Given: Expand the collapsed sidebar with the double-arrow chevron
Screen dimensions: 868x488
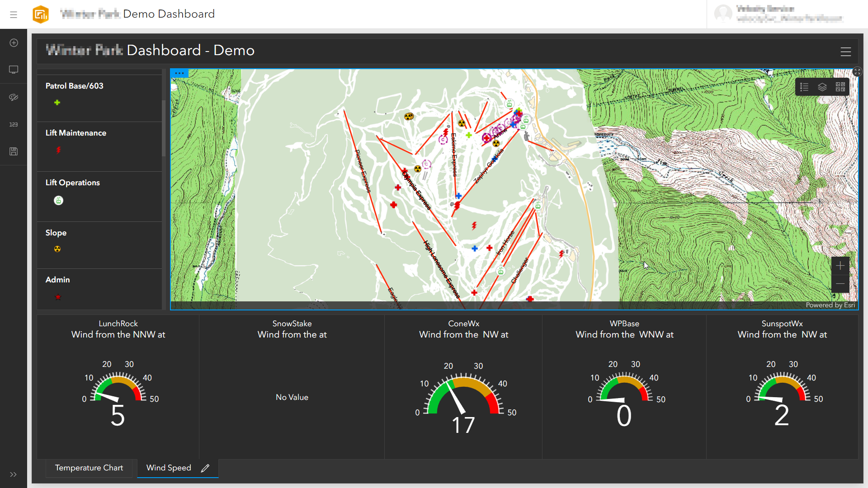Looking at the screenshot, I should coord(13,474).
